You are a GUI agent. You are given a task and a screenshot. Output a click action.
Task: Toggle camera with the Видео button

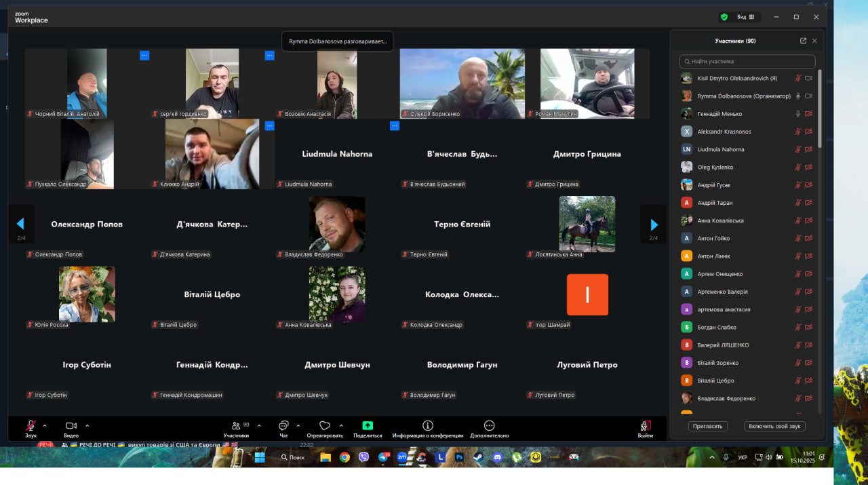pyautogui.click(x=71, y=426)
